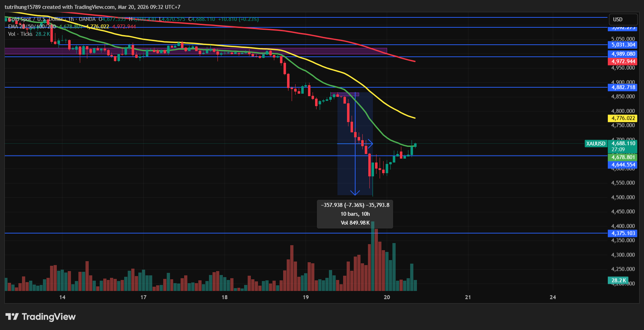This screenshot has width=644, height=330.
Task: Click the 28.2 K volume axis label
Action: pos(618,280)
